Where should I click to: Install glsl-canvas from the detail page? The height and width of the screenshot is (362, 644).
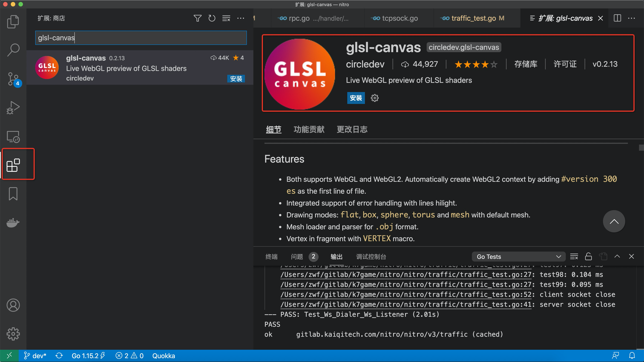356,98
